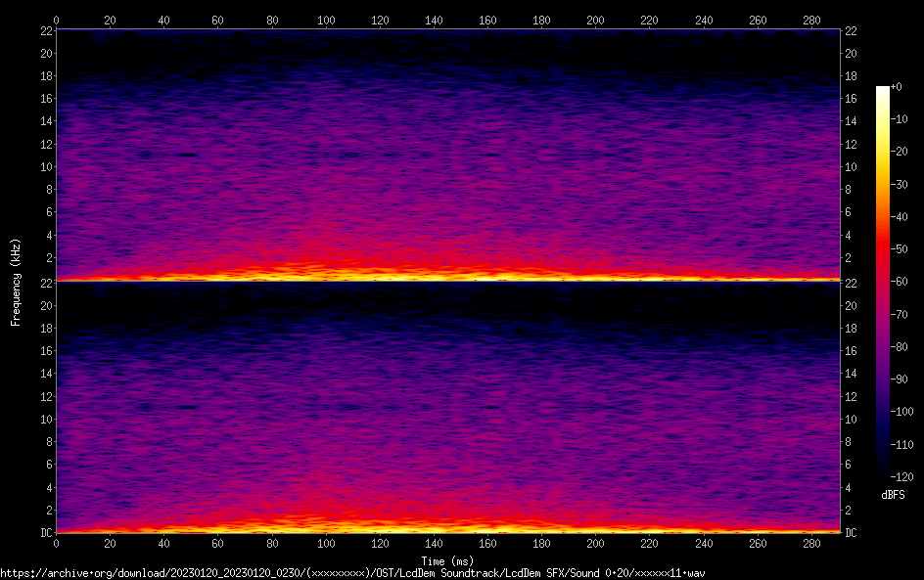Click the DC label on the bottom-right frequency axis
The image size is (924, 580).
[852, 533]
